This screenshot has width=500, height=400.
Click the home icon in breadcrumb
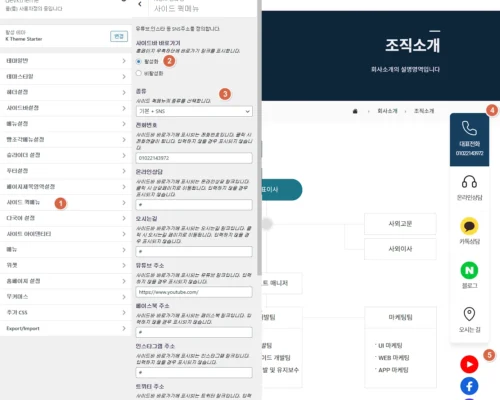click(355, 111)
